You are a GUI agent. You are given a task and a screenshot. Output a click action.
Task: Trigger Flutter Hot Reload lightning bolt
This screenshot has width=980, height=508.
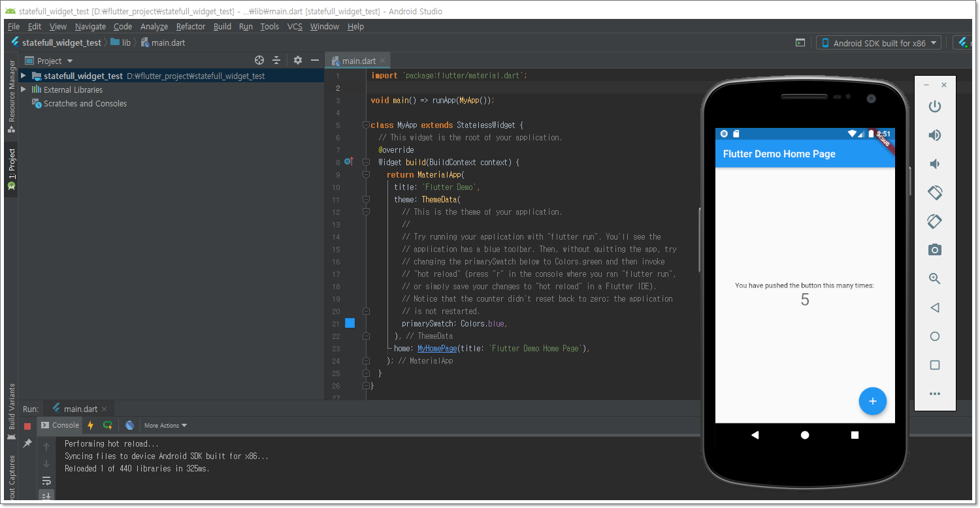[x=91, y=425]
